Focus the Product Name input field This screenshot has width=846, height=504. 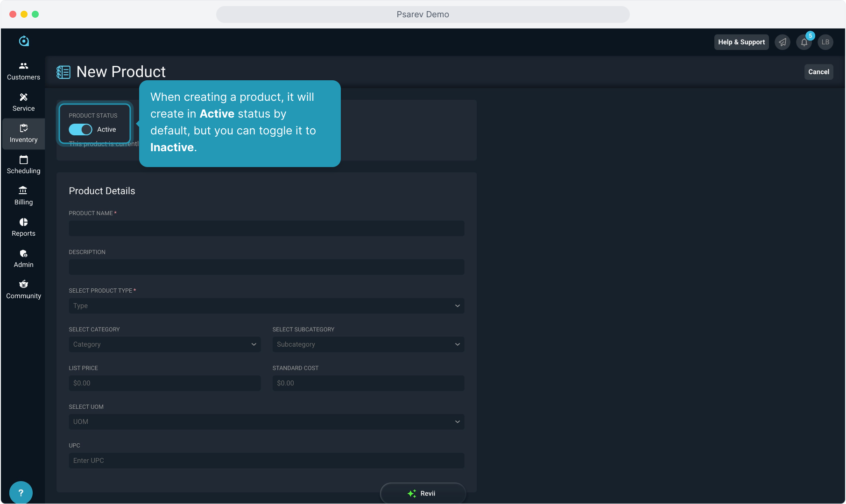tap(267, 228)
